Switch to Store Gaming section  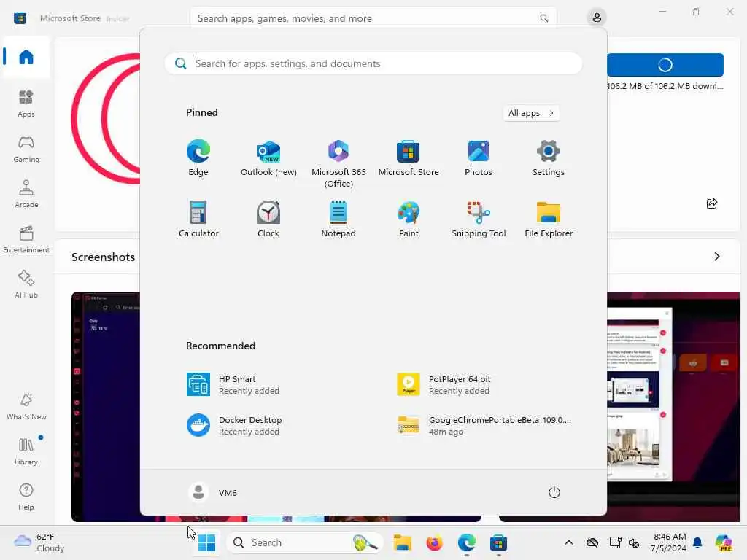point(26,149)
